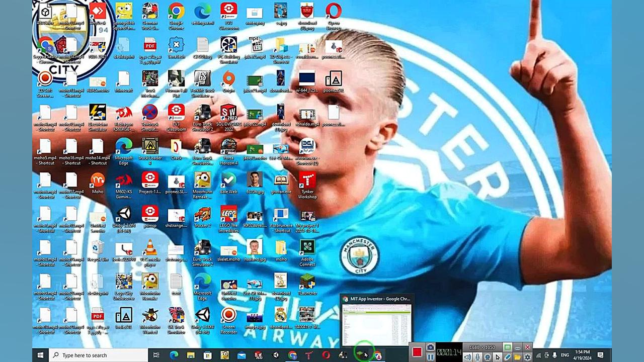The width and height of the screenshot is (644, 362).
Task: Open File Explorer from the taskbar
Action: (x=191, y=355)
